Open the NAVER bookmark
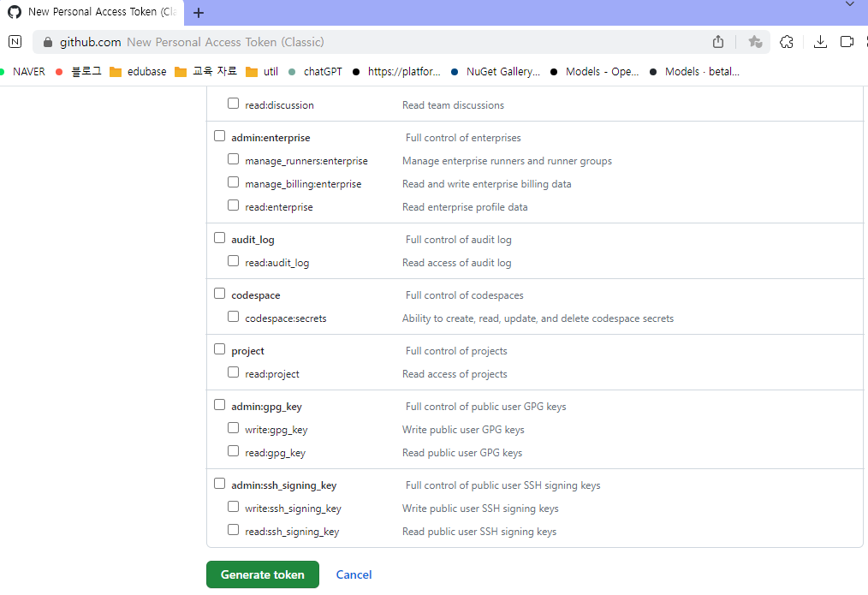Viewport: 868px width, 595px height. [23, 71]
